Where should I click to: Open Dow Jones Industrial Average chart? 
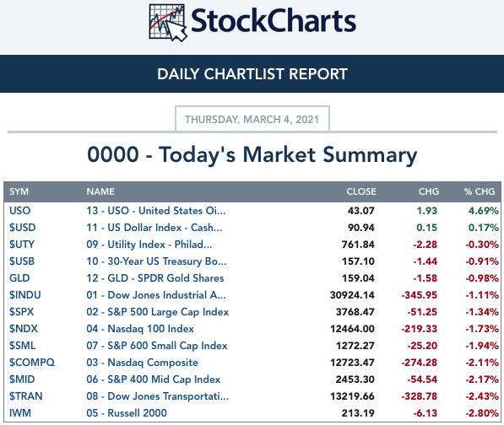pyautogui.click(x=156, y=295)
